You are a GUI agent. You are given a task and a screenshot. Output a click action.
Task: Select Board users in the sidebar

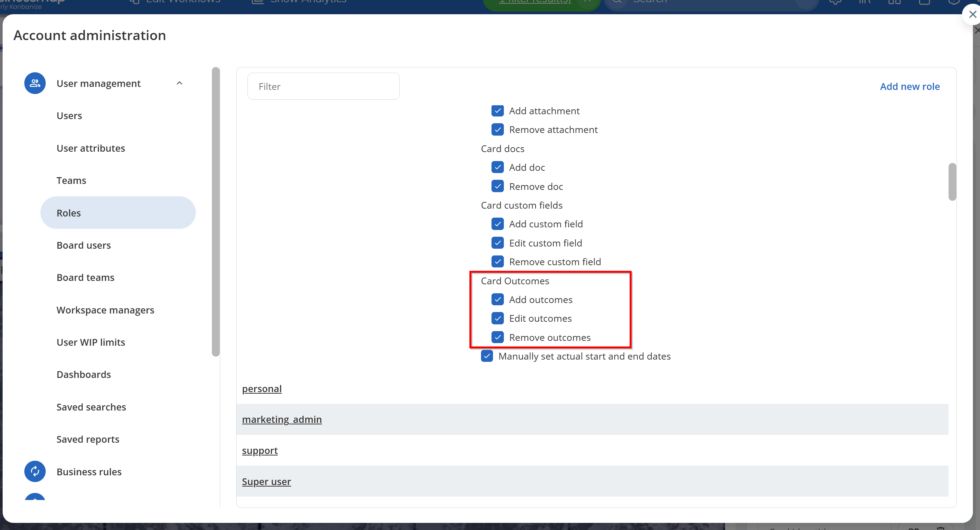[84, 245]
